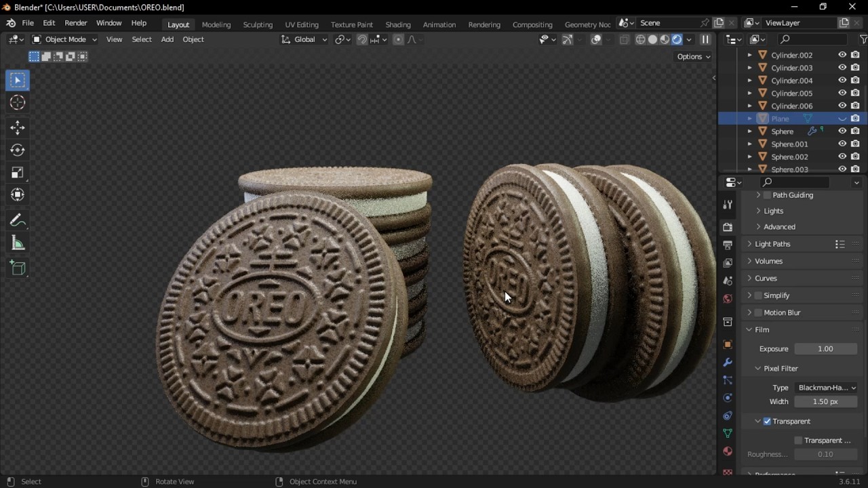Image resolution: width=868 pixels, height=488 pixels.
Task: Expand the Curves panel
Action: pos(766,279)
